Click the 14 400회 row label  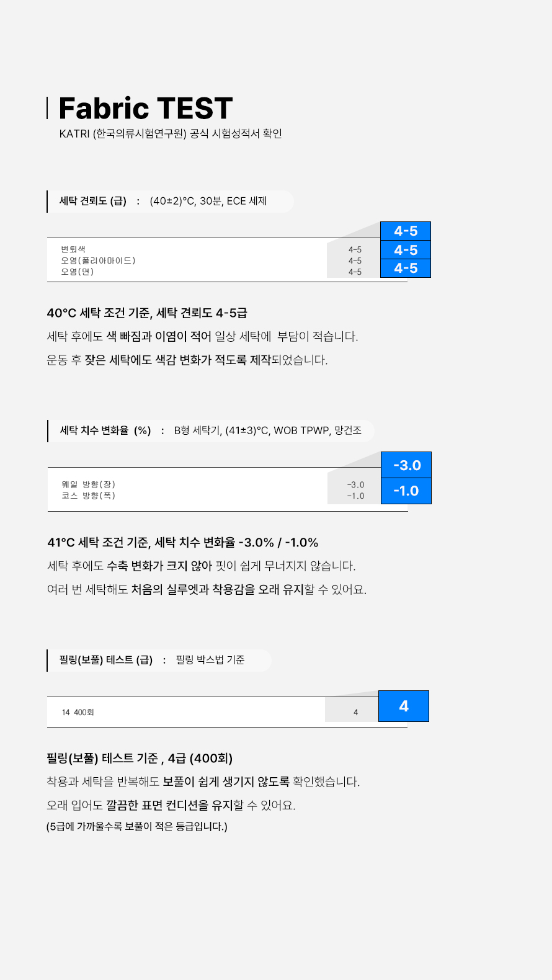click(x=78, y=712)
